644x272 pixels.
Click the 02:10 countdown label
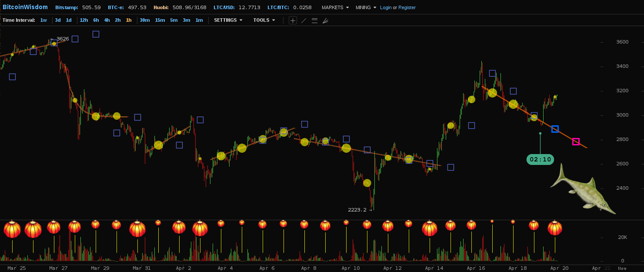(540, 159)
